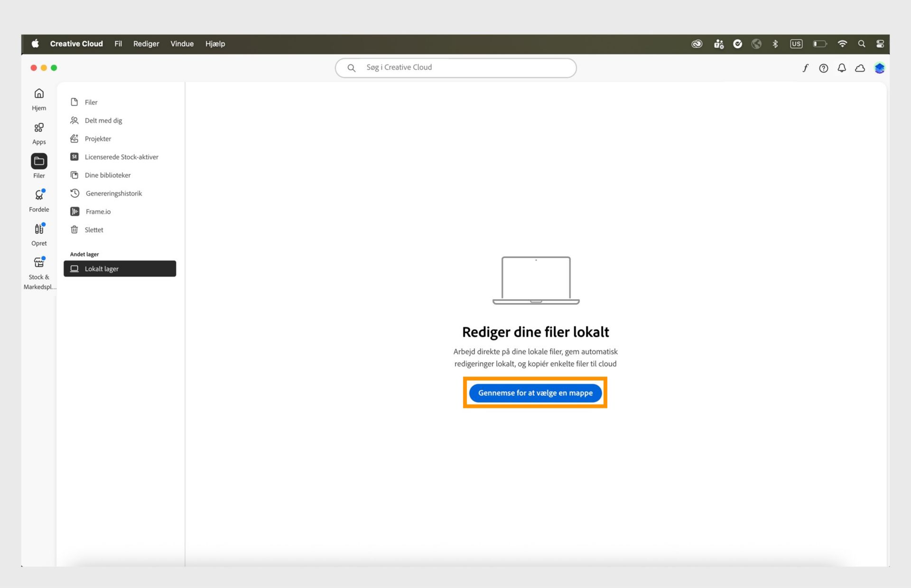Click the Søg i Creative Cloud search field
This screenshot has height=588, width=911.
[x=455, y=68]
